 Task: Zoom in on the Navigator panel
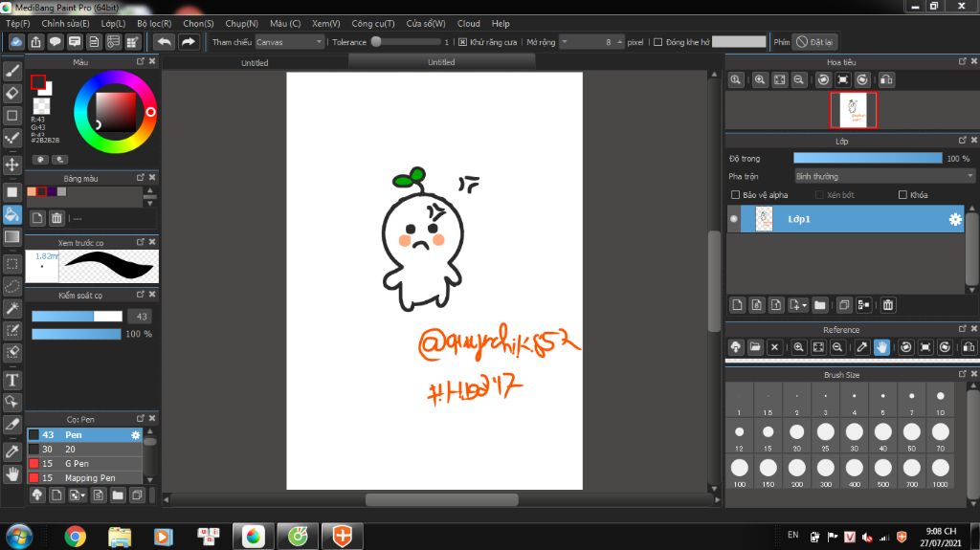(x=759, y=80)
